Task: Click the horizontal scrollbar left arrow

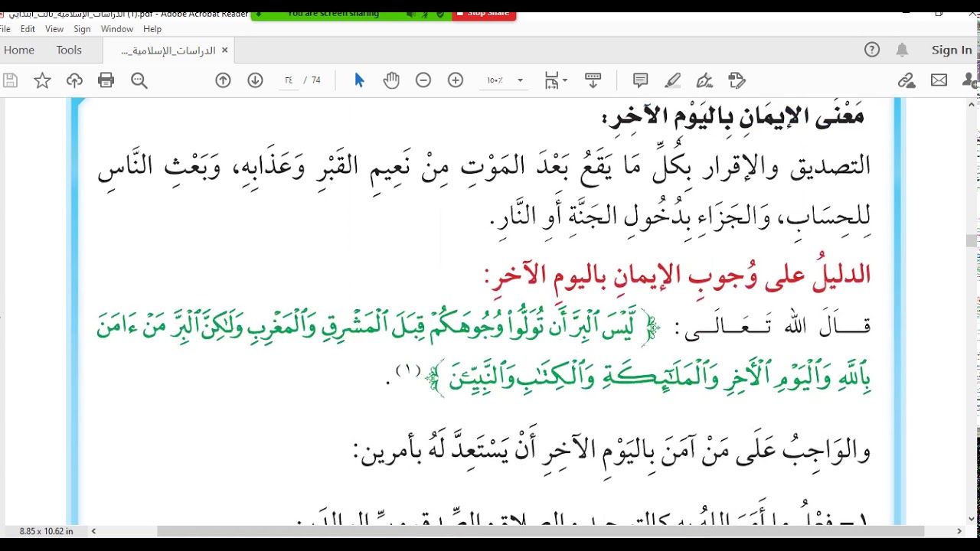Action: pos(94,531)
